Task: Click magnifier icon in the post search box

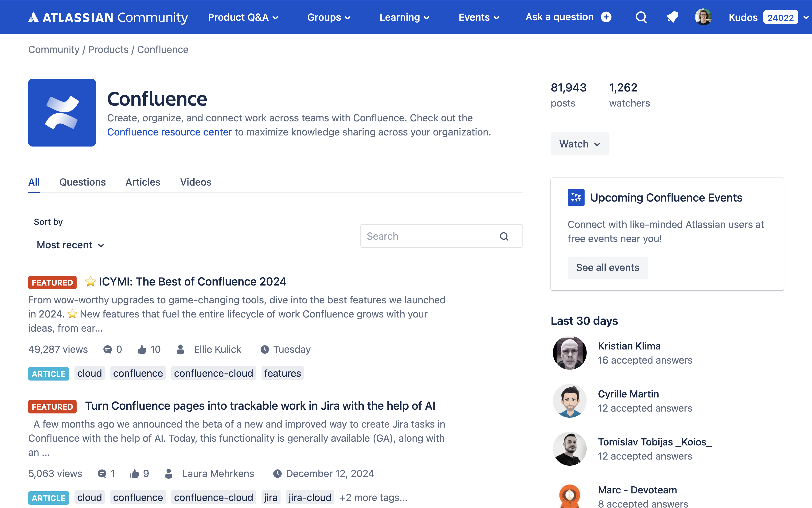Action: [x=504, y=236]
